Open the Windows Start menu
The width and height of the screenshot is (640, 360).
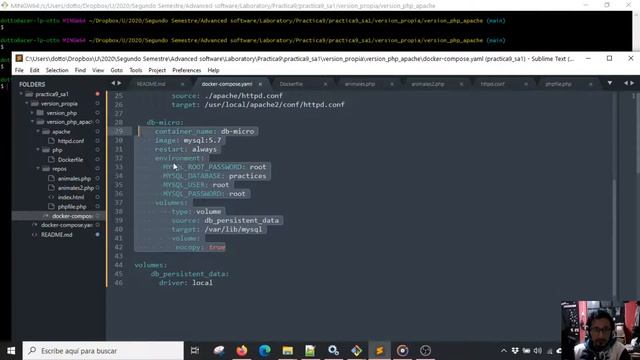click(x=11, y=351)
